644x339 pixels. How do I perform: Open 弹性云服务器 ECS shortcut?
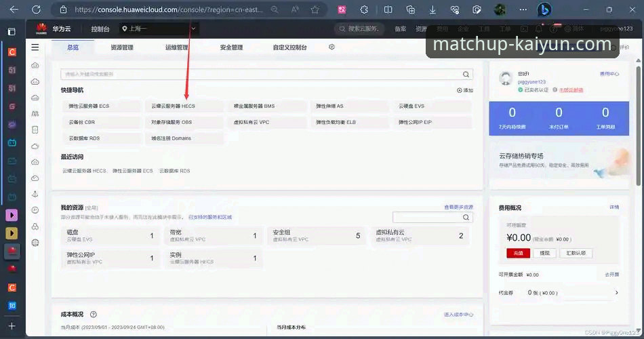point(102,106)
